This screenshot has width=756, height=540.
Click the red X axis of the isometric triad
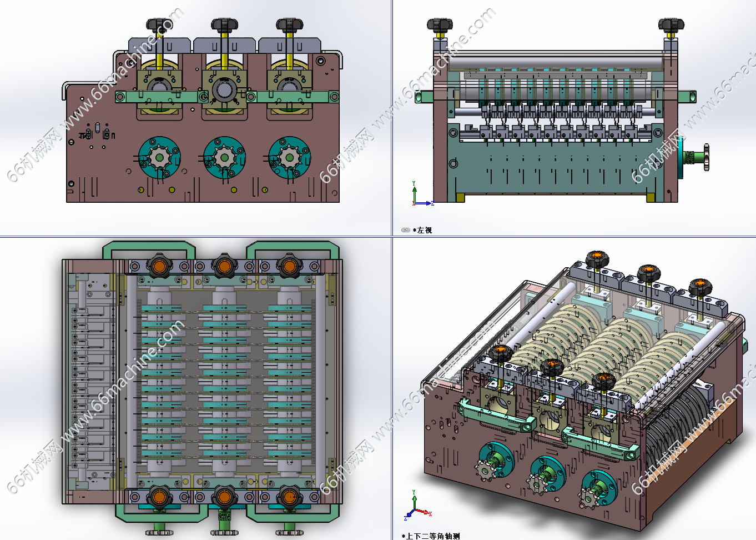(x=424, y=512)
